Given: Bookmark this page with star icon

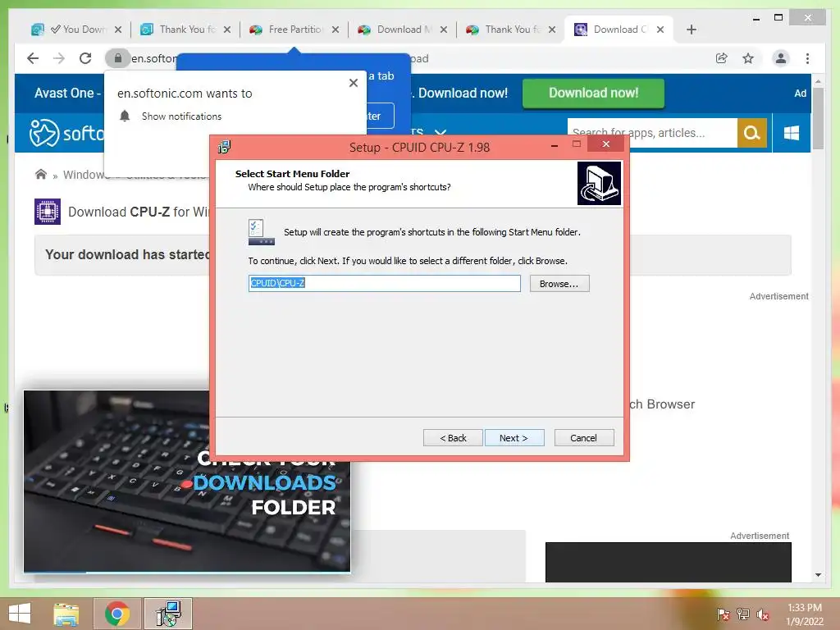Looking at the screenshot, I should click(748, 58).
